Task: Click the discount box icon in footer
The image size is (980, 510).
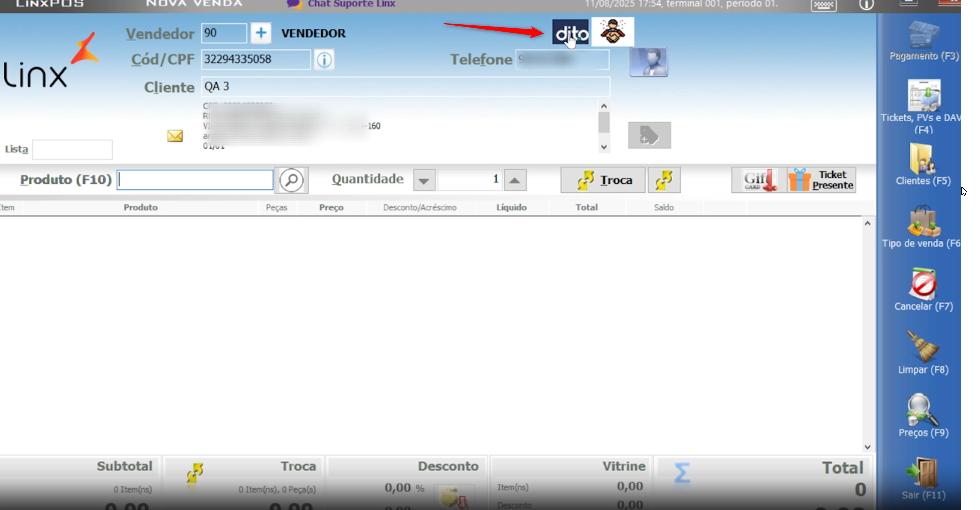Action: [454, 497]
